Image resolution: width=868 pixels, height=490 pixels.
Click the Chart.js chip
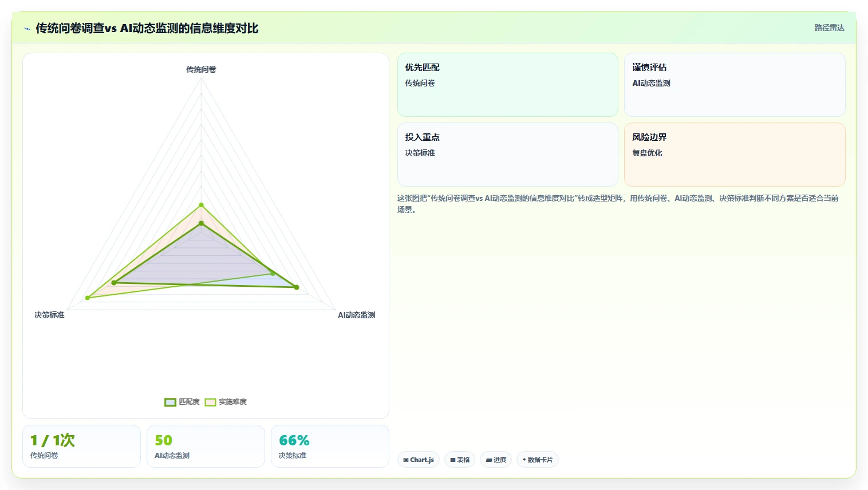pos(419,460)
